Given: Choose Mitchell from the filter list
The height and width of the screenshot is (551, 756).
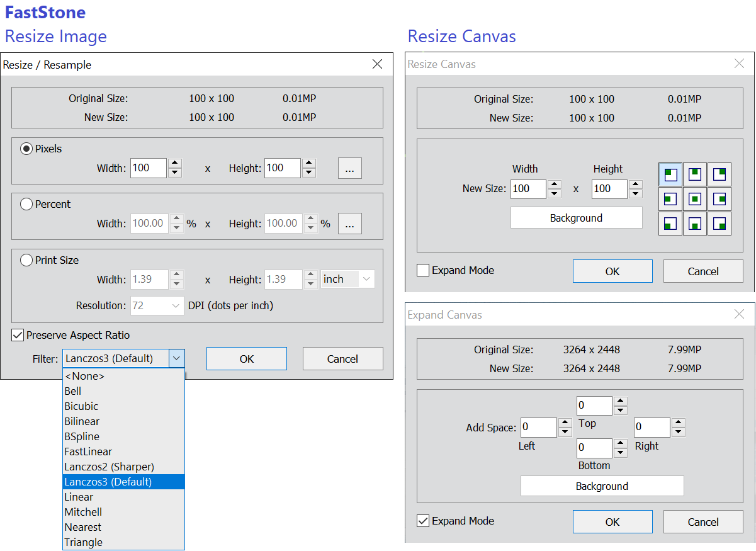Looking at the screenshot, I should (83, 512).
